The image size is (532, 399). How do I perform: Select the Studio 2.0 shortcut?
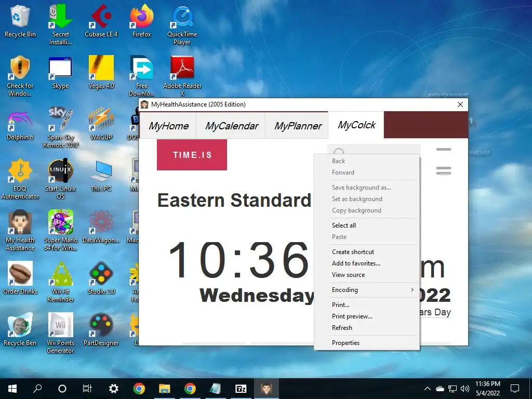point(101,278)
